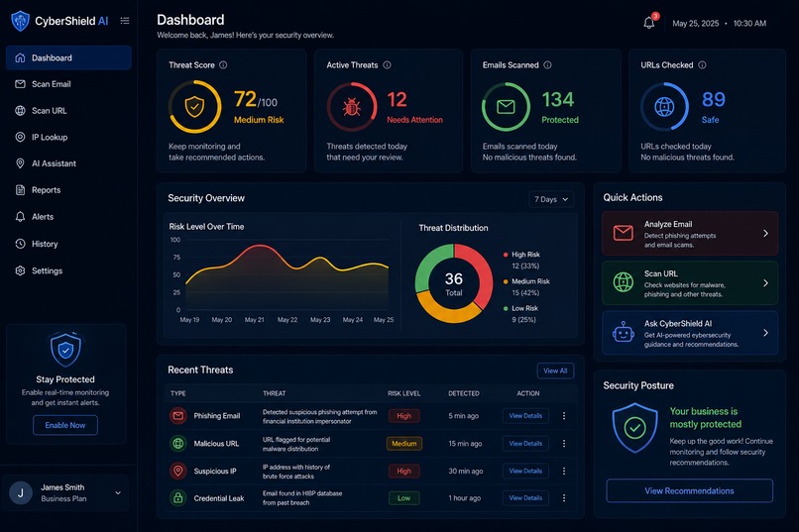
Task: Click the Security Posture shield check icon
Action: click(x=634, y=428)
